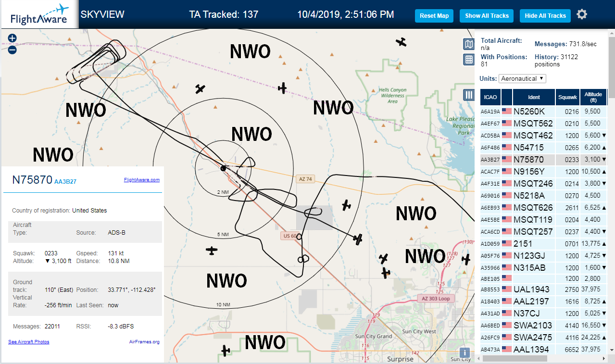615x364 pixels.
Task: Select AAL2197 aircraft row
Action: (x=544, y=301)
